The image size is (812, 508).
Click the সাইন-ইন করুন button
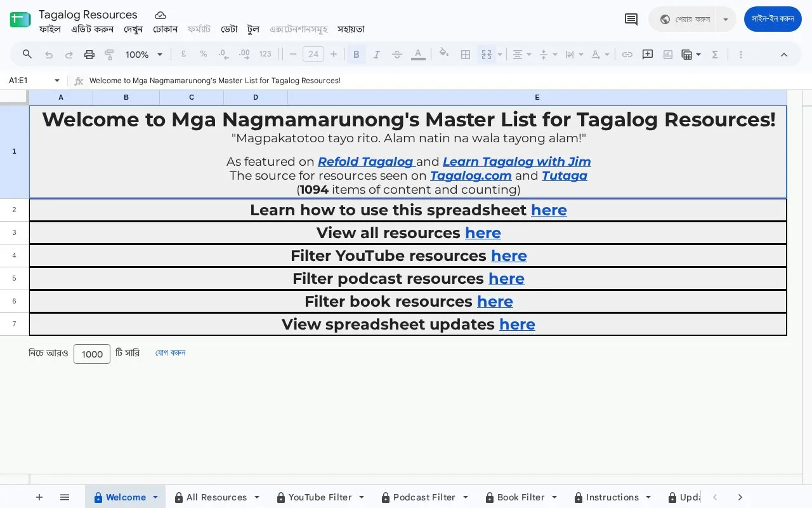(x=773, y=19)
